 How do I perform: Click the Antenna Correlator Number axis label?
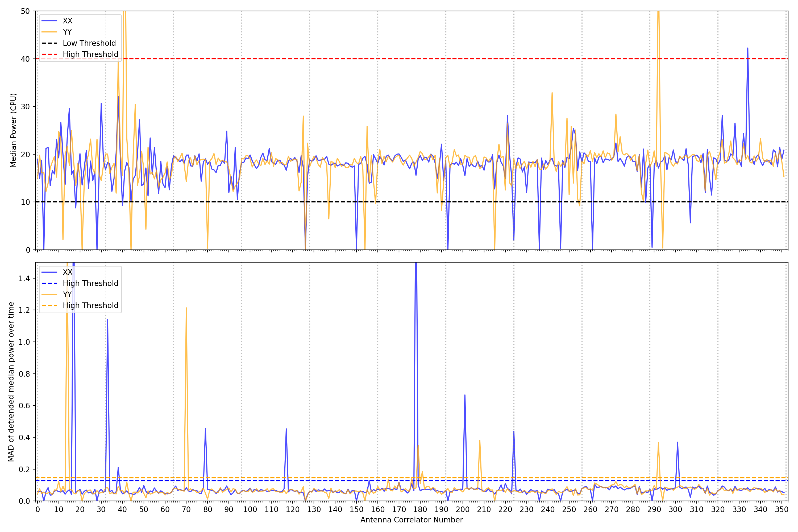pyautogui.click(x=411, y=520)
